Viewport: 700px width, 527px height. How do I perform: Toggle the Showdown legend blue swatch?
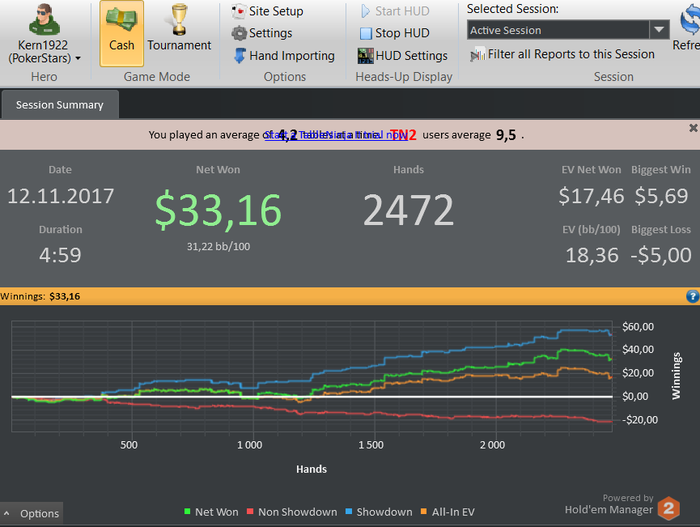pyautogui.click(x=349, y=511)
